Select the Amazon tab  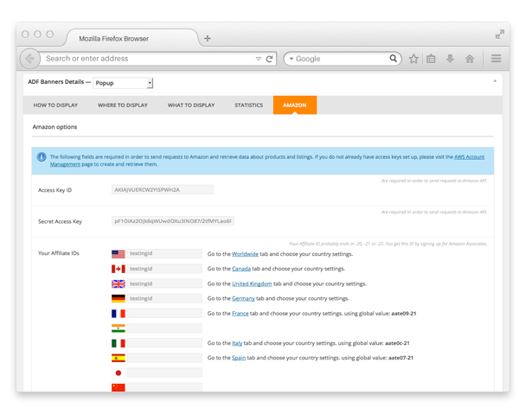(x=295, y=105)
